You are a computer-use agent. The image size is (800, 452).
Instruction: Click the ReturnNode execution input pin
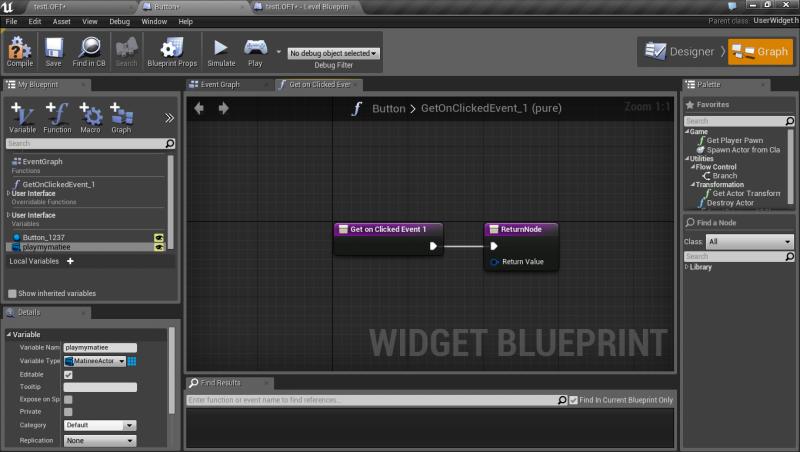(x=493, y=246)
